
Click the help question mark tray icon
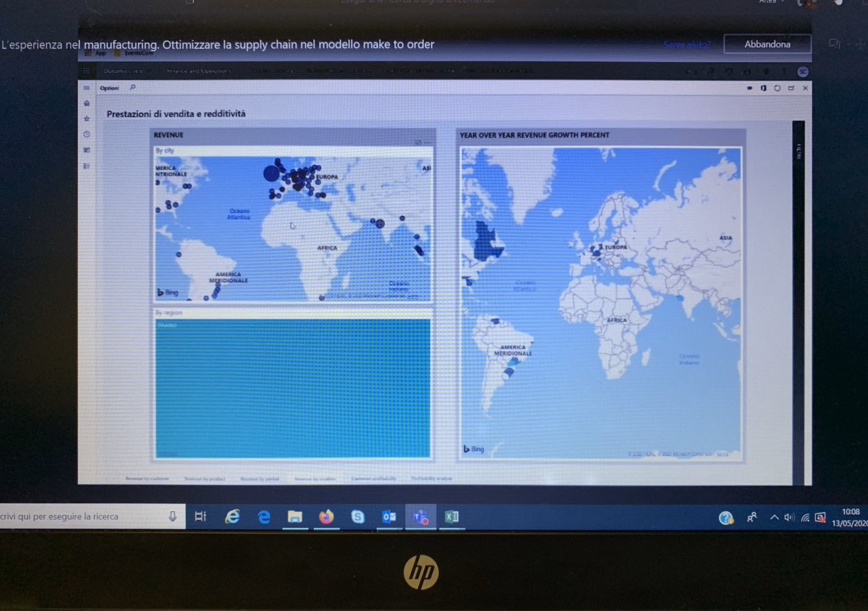tap(726, 517)
